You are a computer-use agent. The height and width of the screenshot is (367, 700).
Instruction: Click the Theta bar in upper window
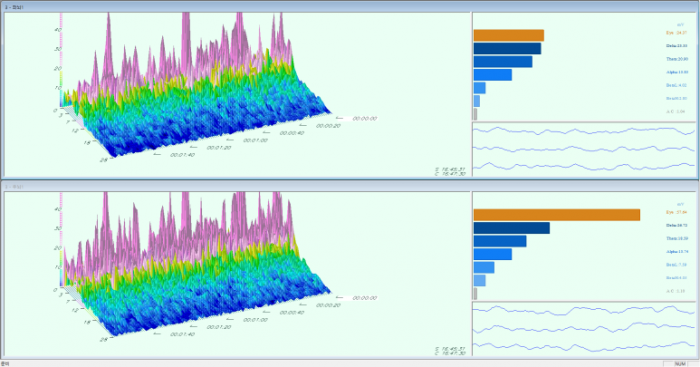503,62
